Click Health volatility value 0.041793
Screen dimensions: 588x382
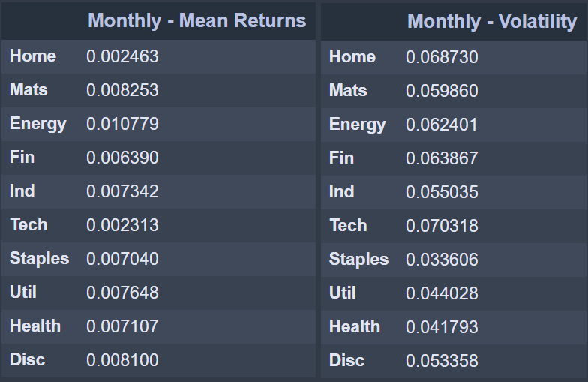point(442,327)
